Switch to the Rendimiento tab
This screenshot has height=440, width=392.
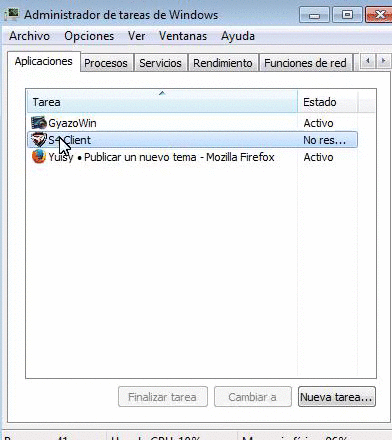tap(223, 63)
